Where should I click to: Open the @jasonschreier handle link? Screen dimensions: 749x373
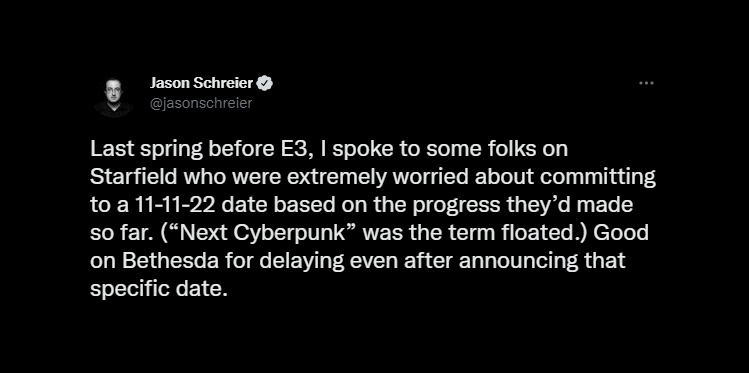coord(201,103)
